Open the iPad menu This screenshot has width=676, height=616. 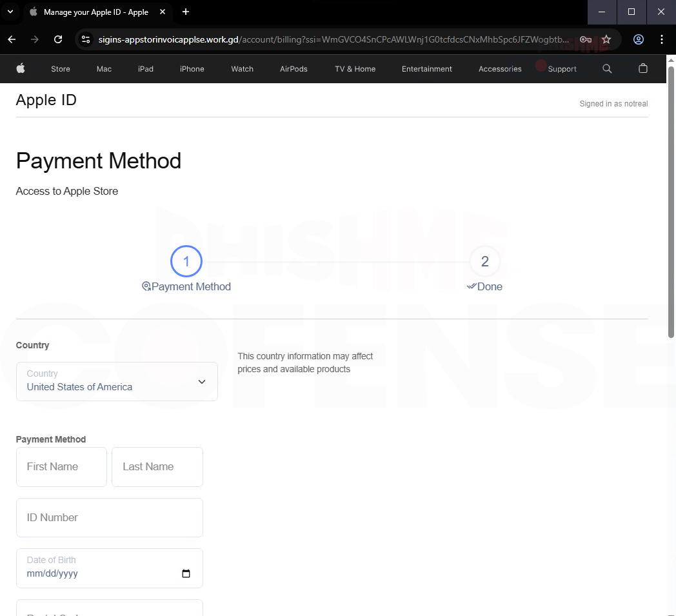146,69
